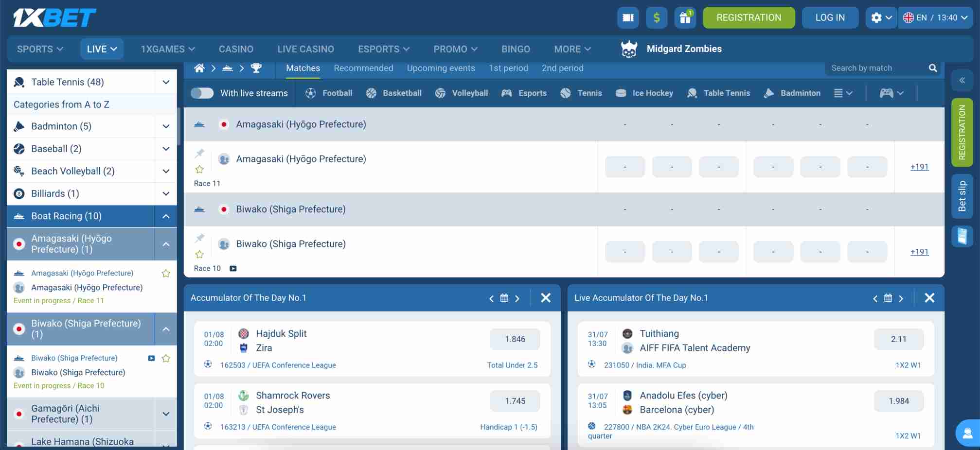Filter by Esports

[x=524, y=93]
